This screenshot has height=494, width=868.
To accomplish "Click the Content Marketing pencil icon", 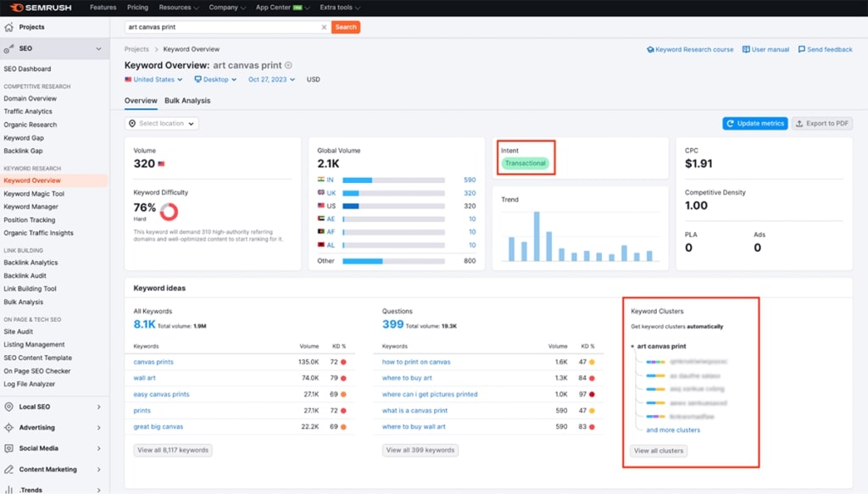I will 8,469.
